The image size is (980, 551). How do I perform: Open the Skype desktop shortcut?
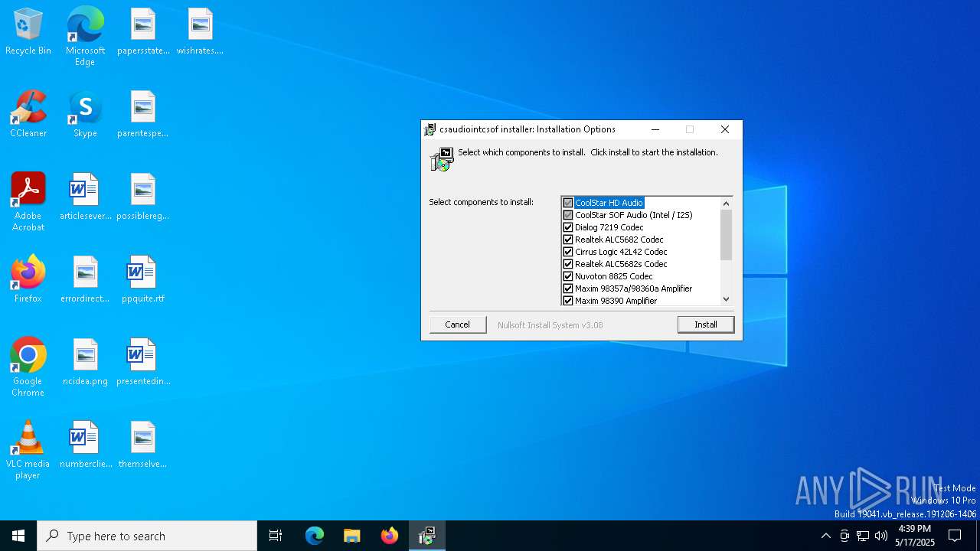click(85, 115)
